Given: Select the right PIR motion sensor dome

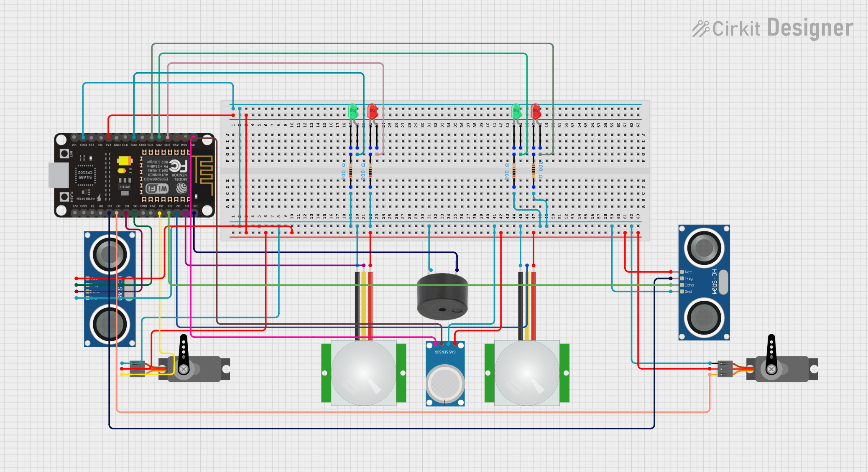Looking at the screenshot, I should 527,373.
